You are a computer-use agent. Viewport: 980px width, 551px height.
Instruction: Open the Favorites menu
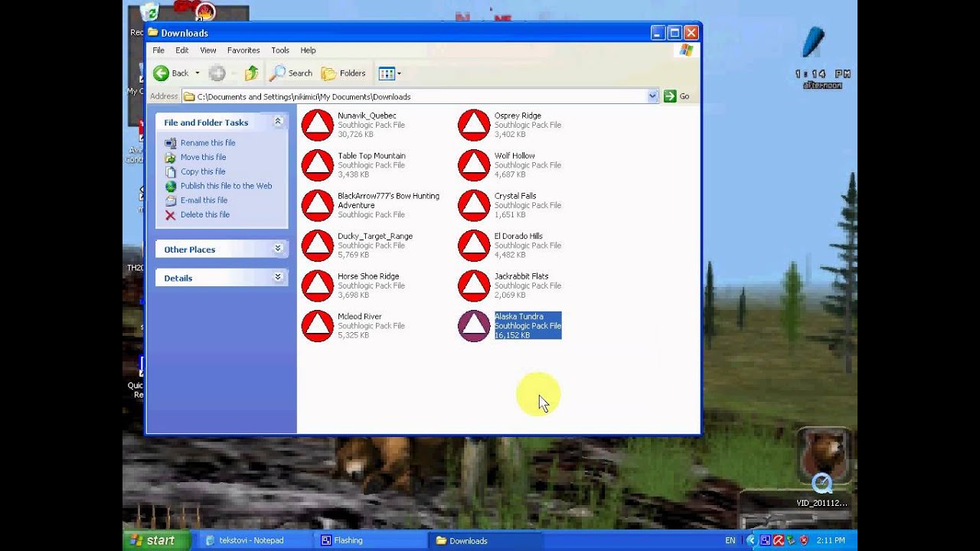(x=243, y=51)
